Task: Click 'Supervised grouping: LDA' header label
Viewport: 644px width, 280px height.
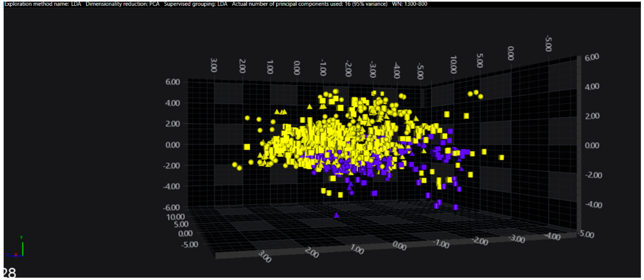Action: pos(195,4)
